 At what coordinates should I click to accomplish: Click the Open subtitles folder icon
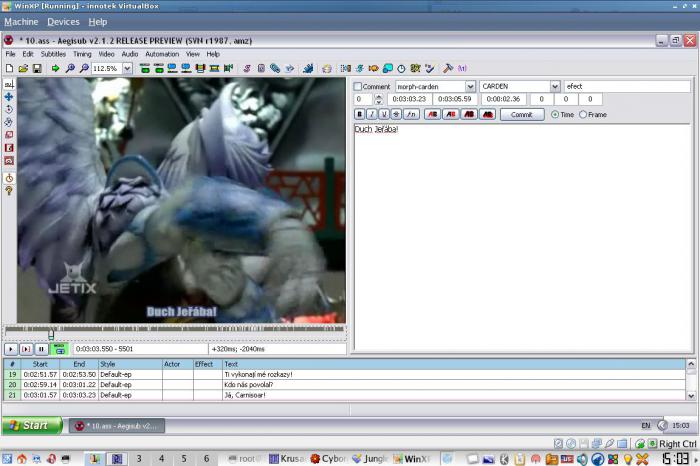[x=23, y=68]
